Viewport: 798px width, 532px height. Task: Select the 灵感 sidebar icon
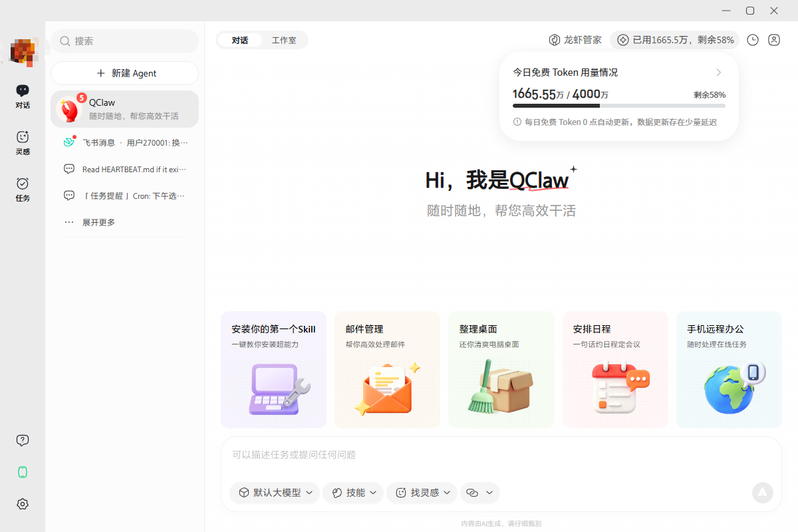pyautogui.click(x=22, y=143)
